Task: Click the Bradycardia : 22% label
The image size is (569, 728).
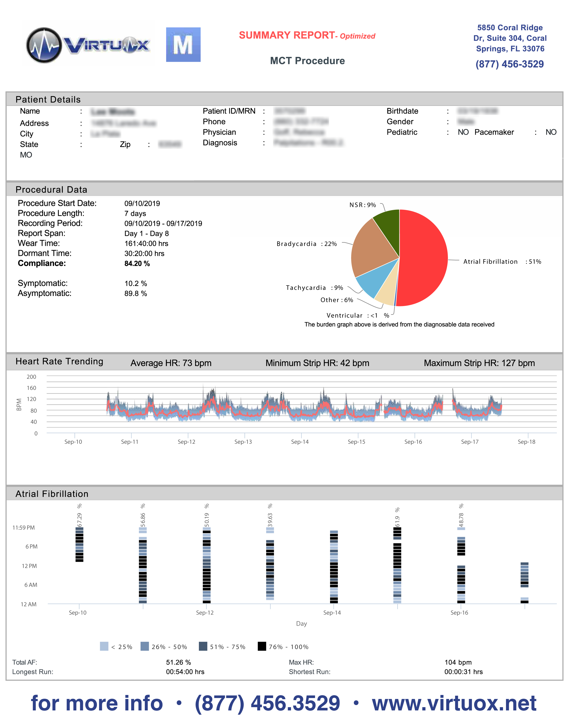Action: coord(306,244)
